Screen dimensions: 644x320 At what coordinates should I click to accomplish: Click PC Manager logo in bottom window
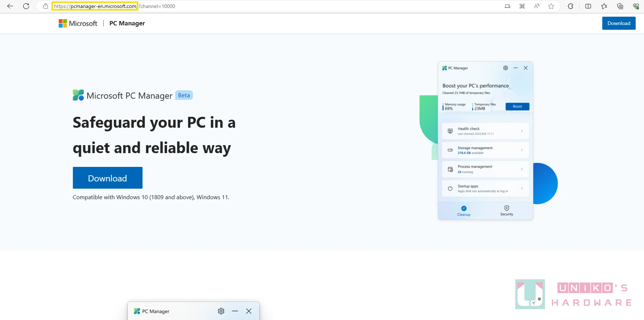pos(137,311)
